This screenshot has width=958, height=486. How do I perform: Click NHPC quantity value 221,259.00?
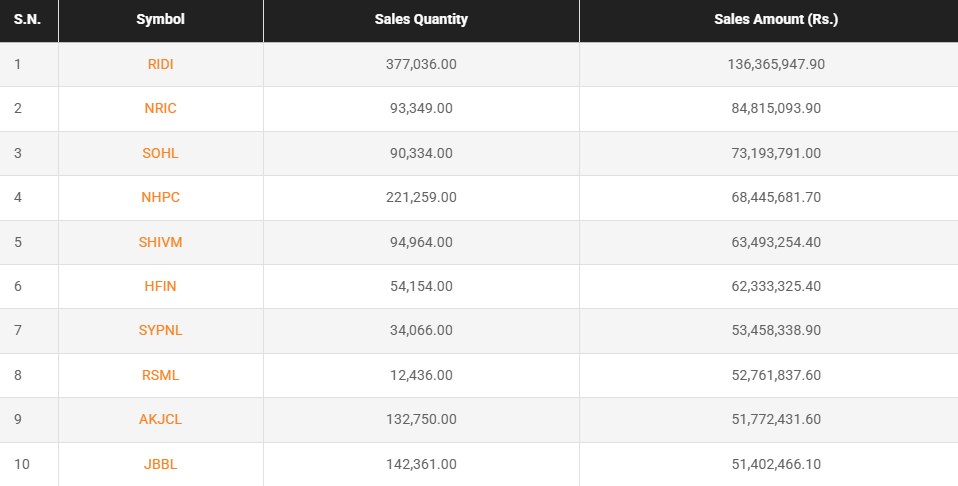[421, 197]
